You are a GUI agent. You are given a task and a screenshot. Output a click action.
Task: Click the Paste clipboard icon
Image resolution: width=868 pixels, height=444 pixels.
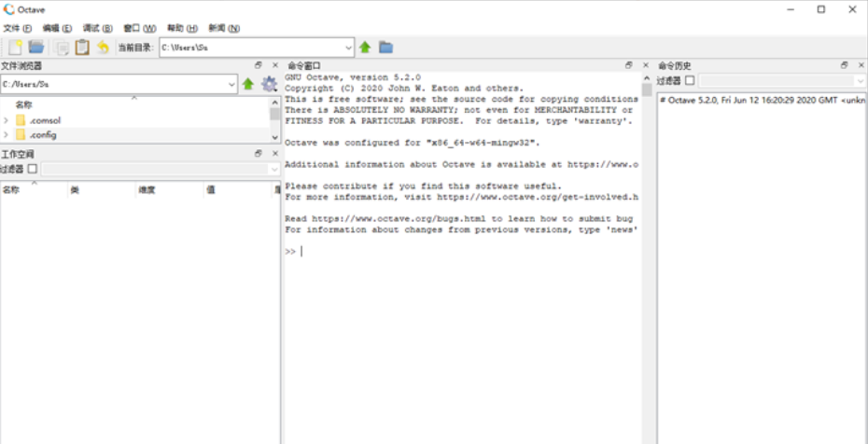point(82,48)
